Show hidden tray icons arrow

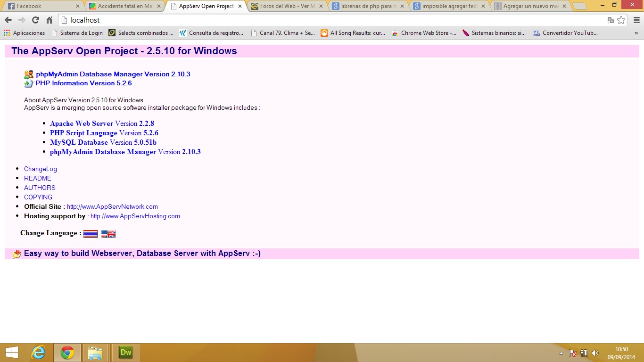pos(561,353)
